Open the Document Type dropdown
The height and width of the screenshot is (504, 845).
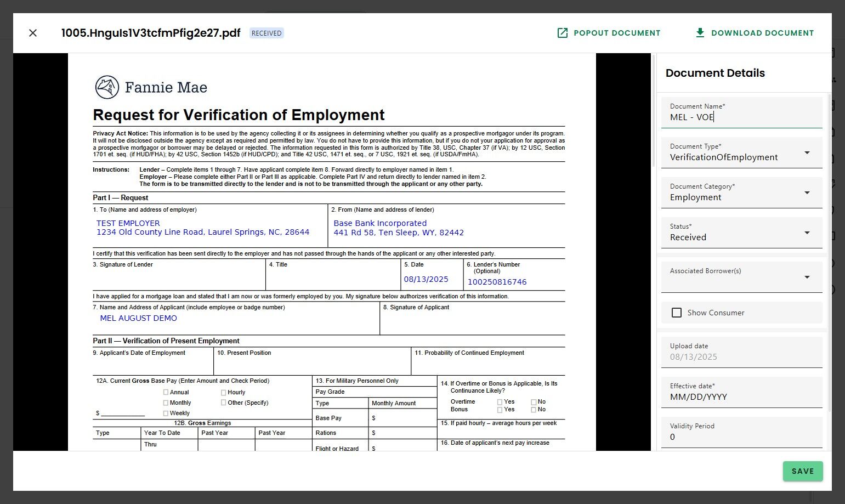coord(741,152)
